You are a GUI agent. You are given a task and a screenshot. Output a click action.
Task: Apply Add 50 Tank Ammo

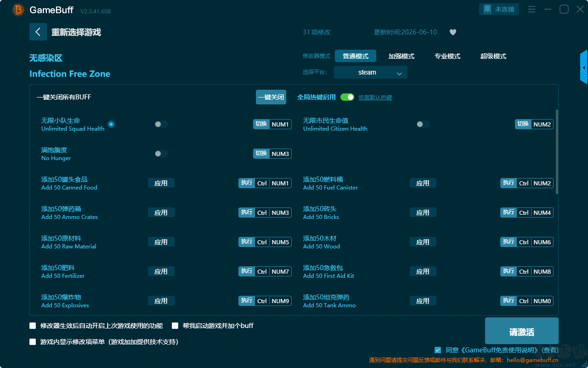423,301
